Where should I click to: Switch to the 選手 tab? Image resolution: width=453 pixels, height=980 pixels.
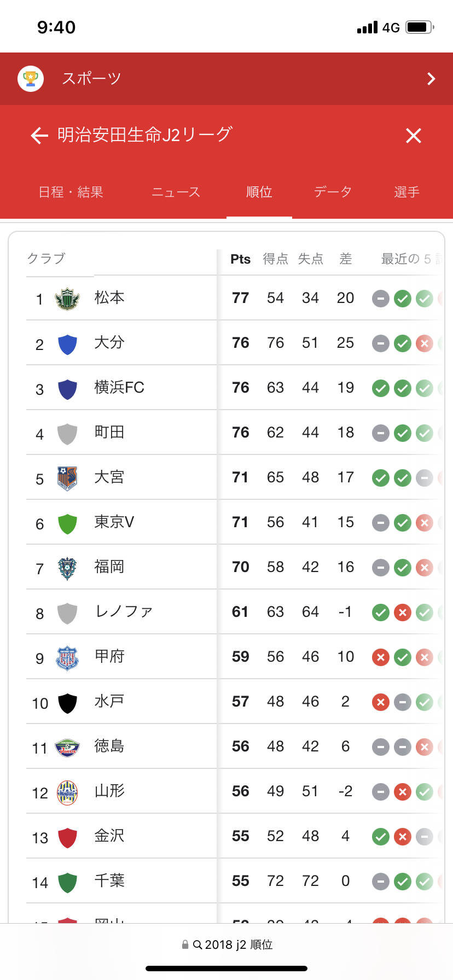tap(407, 192)
